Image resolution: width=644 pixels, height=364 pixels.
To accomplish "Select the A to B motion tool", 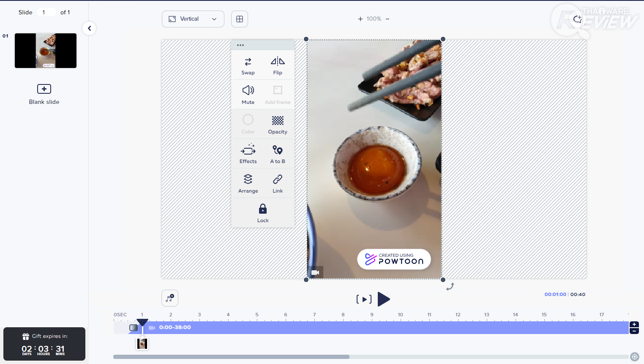I will (278, 154).
